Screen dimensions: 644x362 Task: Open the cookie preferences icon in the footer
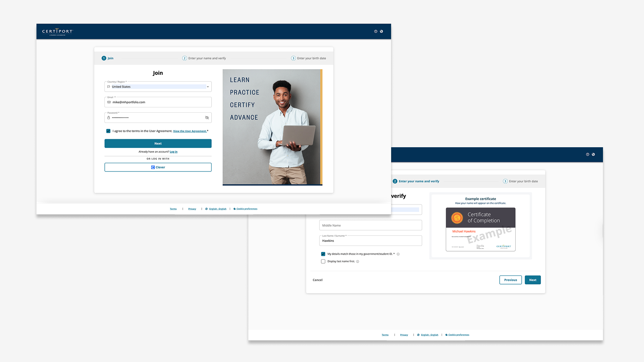[x=234, y=209]
